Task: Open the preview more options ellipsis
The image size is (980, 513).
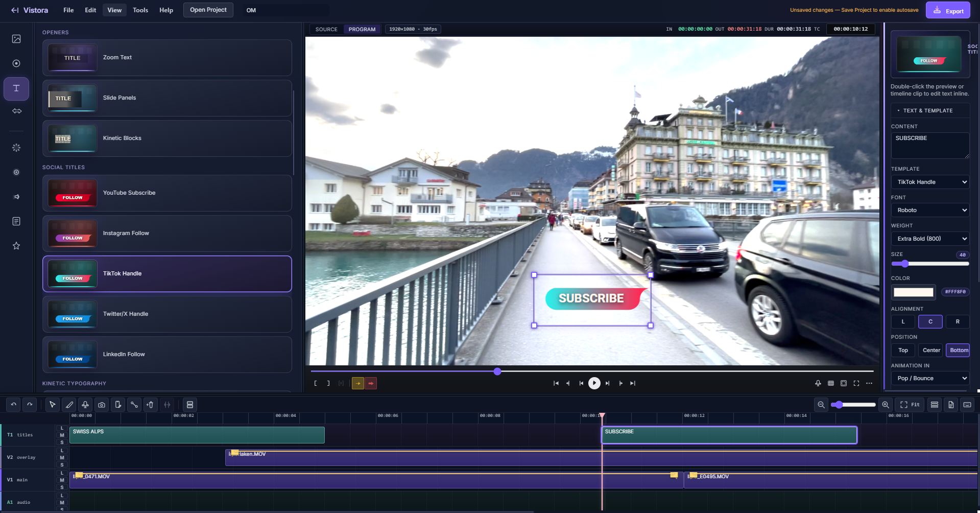Action: (x=869, y=383)
